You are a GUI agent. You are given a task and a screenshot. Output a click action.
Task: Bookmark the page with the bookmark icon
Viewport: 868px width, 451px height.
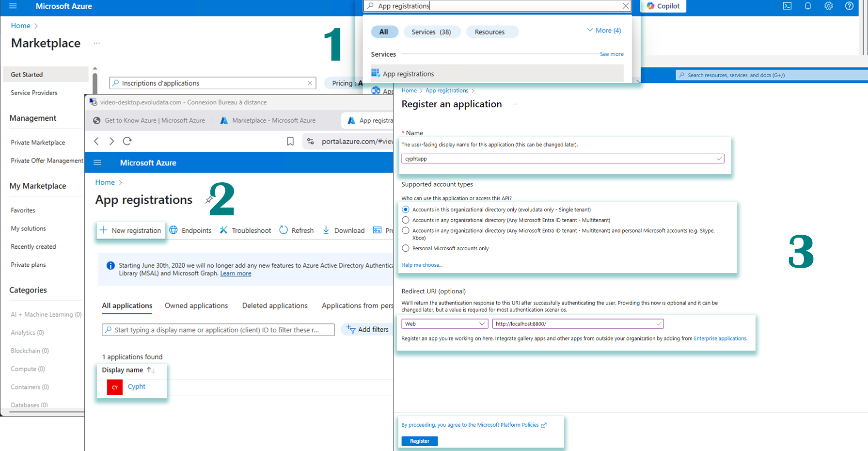pyautogui.click(x=290, y=141)
